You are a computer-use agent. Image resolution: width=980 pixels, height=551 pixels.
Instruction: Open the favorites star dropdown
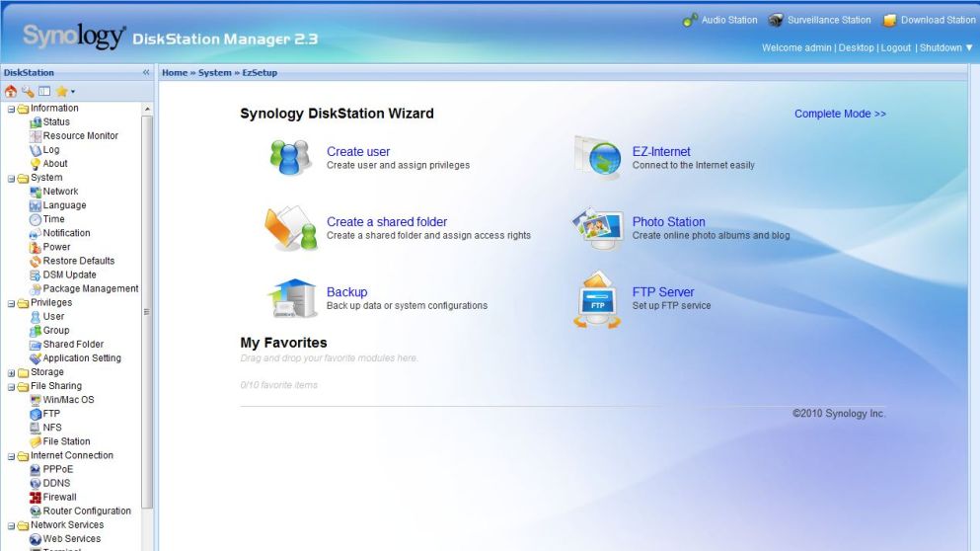coord(65,91)
